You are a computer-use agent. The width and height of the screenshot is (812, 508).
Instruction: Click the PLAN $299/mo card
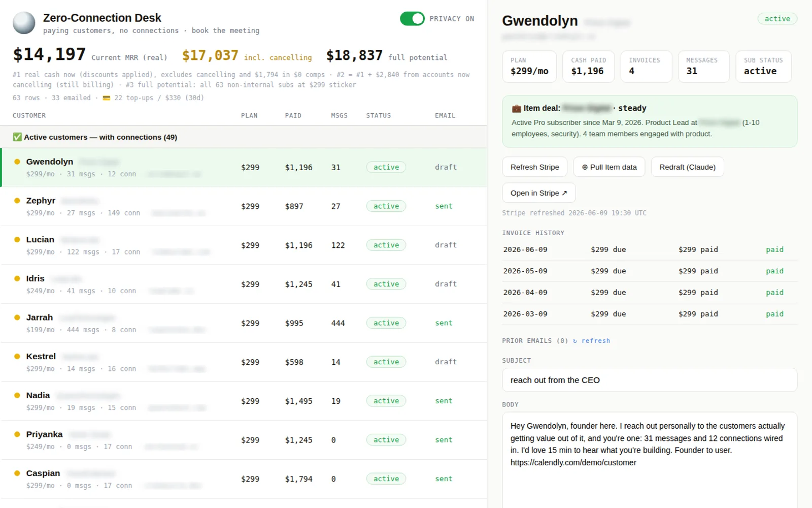(529, 67)
